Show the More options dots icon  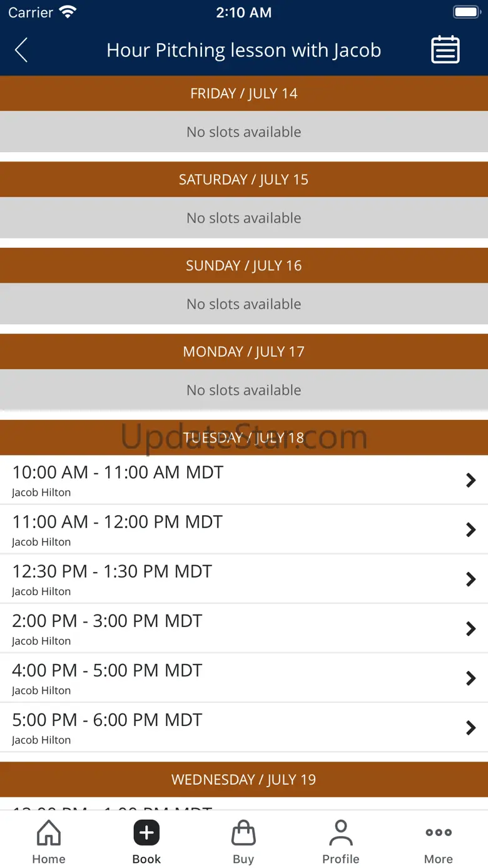pos(439,832)
